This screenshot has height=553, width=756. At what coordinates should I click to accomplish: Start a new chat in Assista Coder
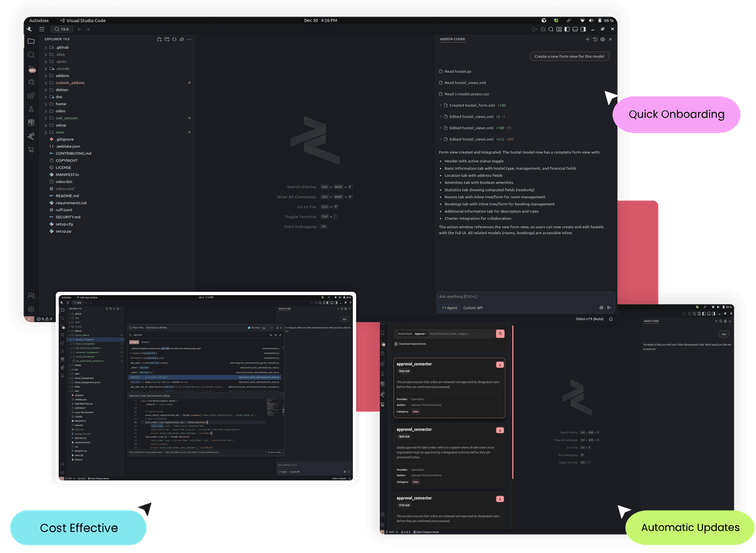(588, 39)
